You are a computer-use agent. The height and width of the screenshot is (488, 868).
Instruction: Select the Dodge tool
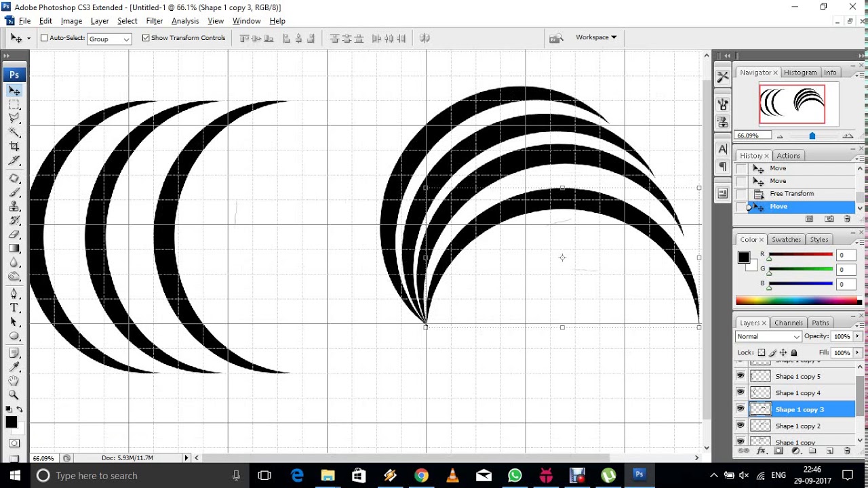tap(14, 276)
